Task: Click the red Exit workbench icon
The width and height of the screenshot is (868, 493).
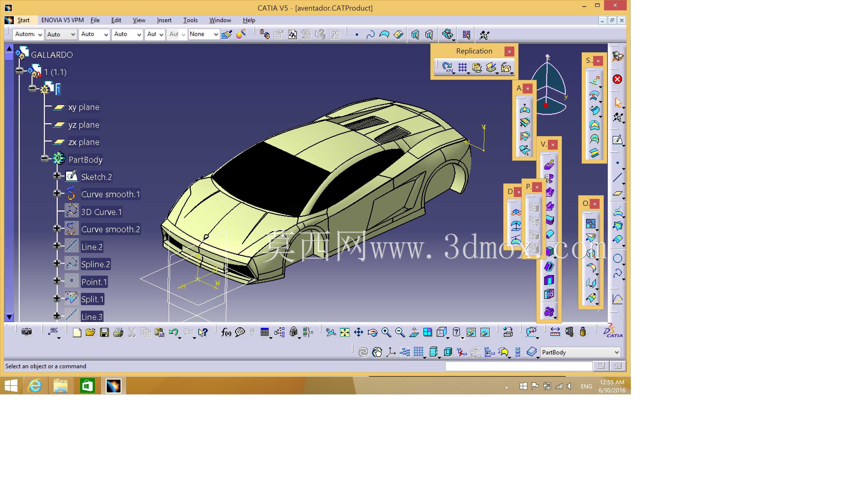Action: tap(617, 79)
